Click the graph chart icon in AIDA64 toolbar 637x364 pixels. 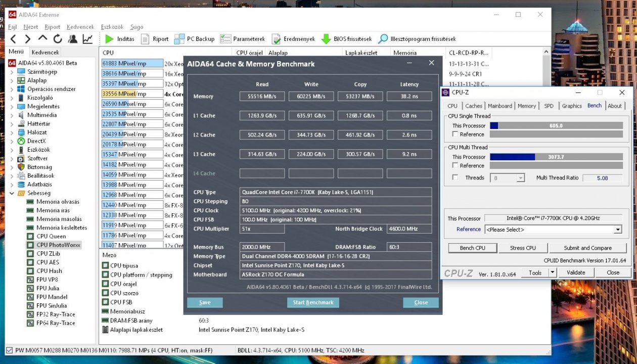(88, 39)
